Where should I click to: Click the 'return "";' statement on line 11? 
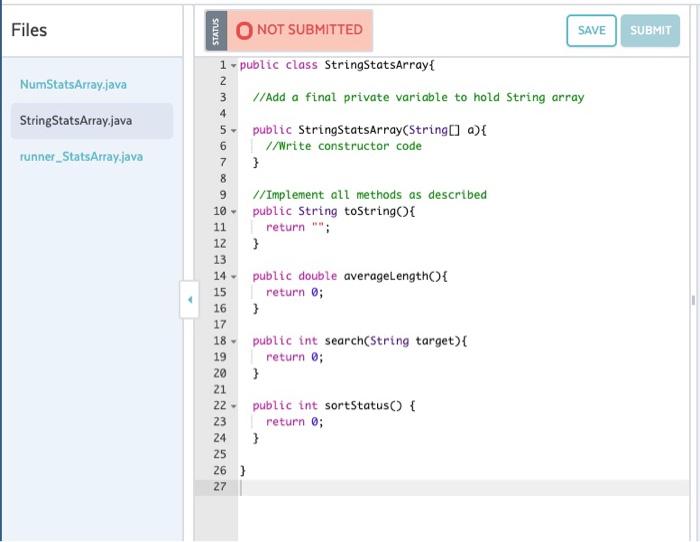[x=298, y=227]
